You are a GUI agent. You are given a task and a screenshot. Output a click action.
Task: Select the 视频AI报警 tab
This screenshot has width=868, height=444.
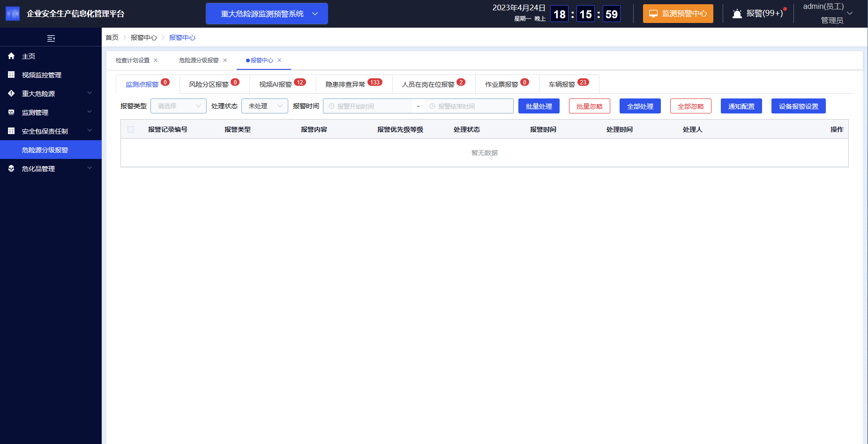[283, 84]
